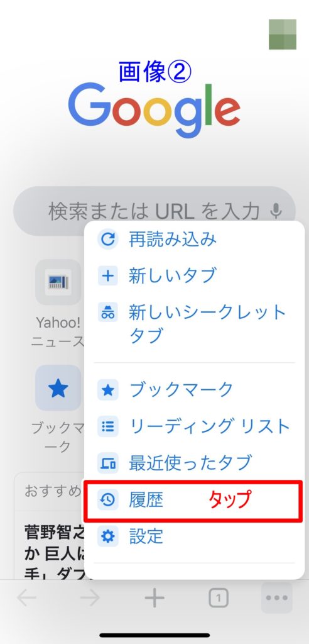Viewport: 309px width, 644px height.
Task: Open the three-dot menu in bottom toolbar
Action: coord(277,598)
